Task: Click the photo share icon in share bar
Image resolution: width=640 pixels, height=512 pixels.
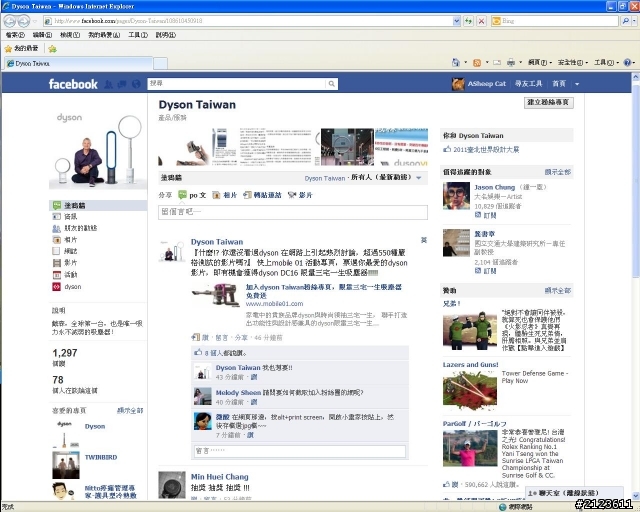Action: [216, 195]
